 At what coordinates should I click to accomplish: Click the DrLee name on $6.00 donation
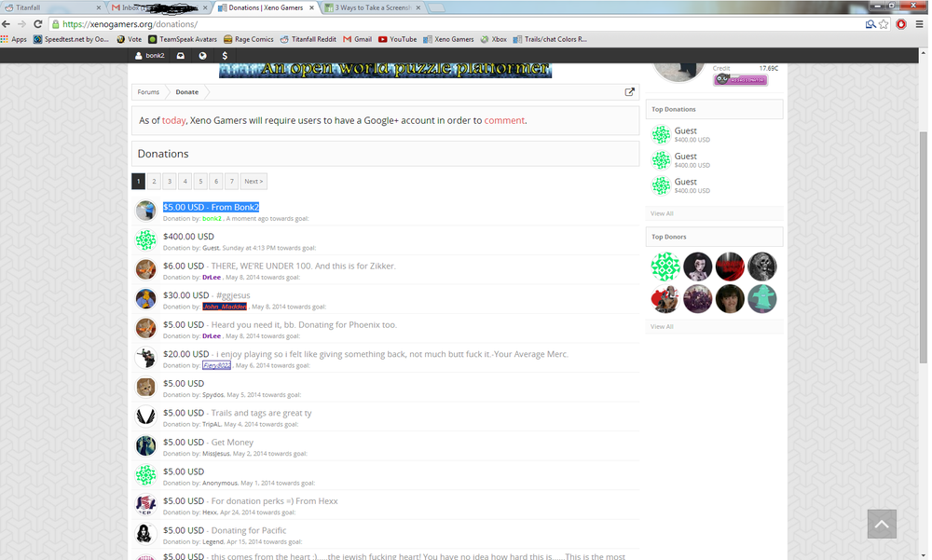[x=212, y=278]
